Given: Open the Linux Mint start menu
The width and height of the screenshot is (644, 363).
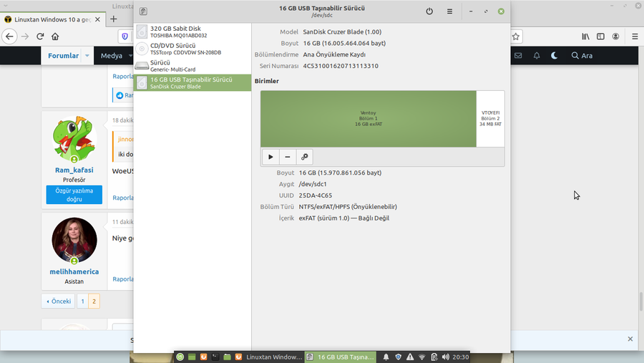Looking at the screenshot, I should 180,357.
